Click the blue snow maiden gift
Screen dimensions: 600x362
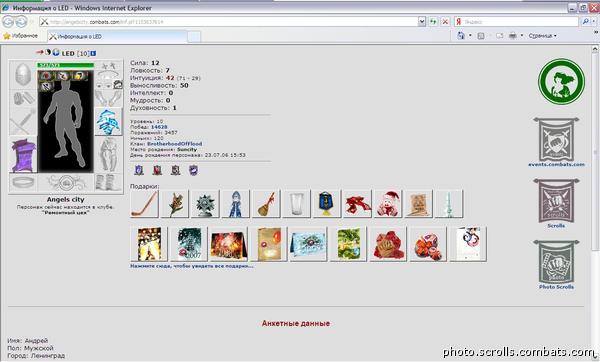pos(235,204)
